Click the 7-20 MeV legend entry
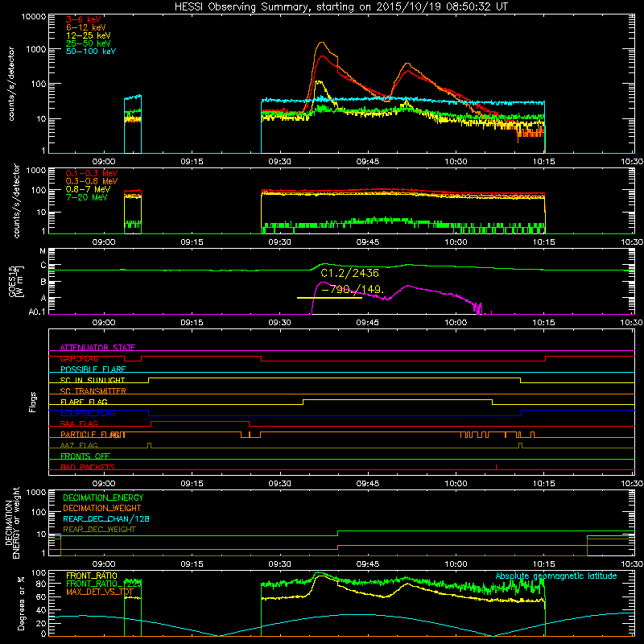644x644 pixels. 87,197
